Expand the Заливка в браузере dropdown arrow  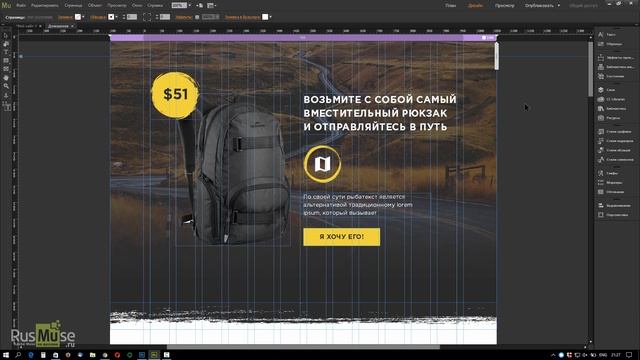pyautogui.click(x=270, y=17)
